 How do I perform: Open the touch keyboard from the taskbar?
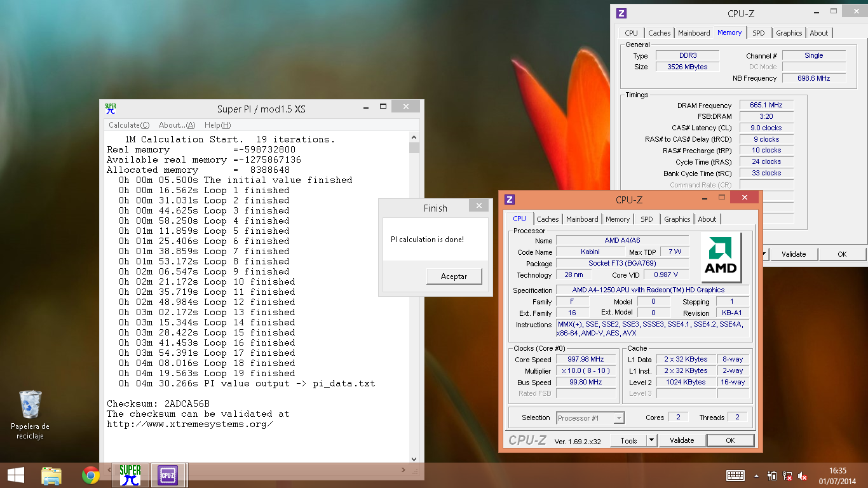tap(735, 475)
